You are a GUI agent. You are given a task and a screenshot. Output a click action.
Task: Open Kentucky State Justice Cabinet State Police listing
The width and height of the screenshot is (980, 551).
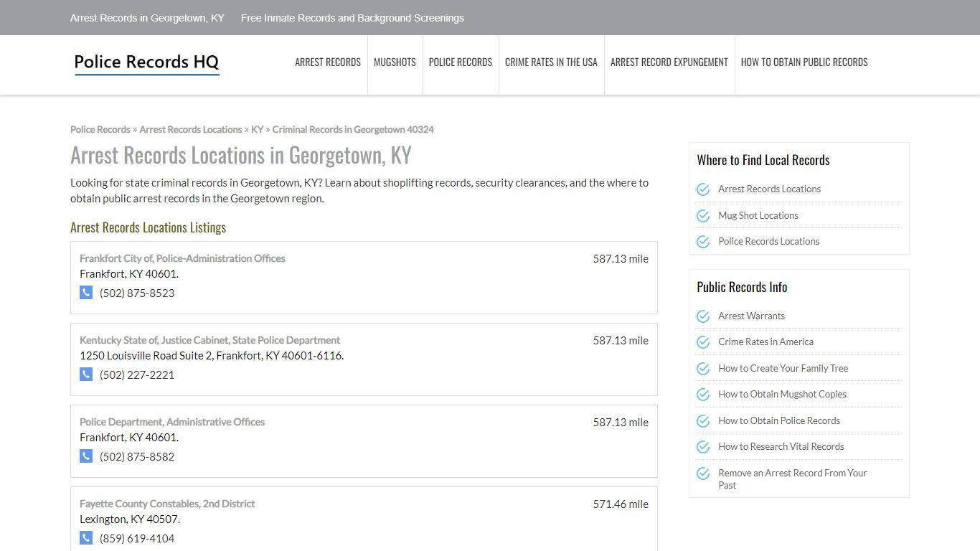coord(209,340)
